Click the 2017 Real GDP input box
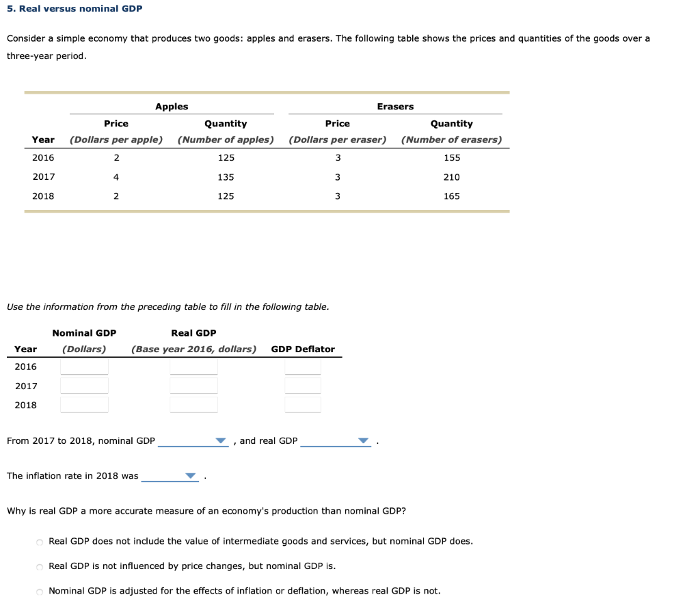 [x=193, y=385]
